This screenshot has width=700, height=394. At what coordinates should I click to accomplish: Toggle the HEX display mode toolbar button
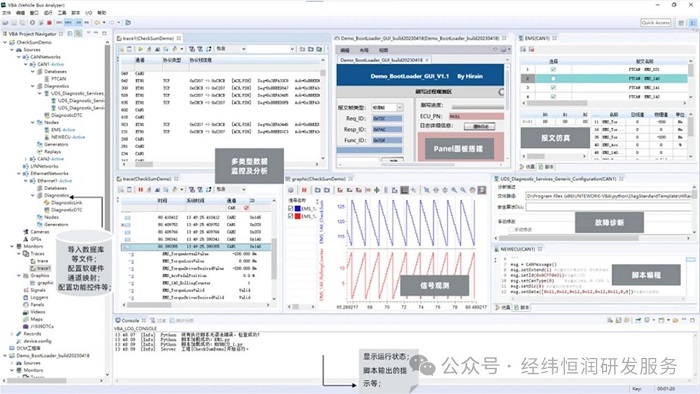(x=68, y=22)
